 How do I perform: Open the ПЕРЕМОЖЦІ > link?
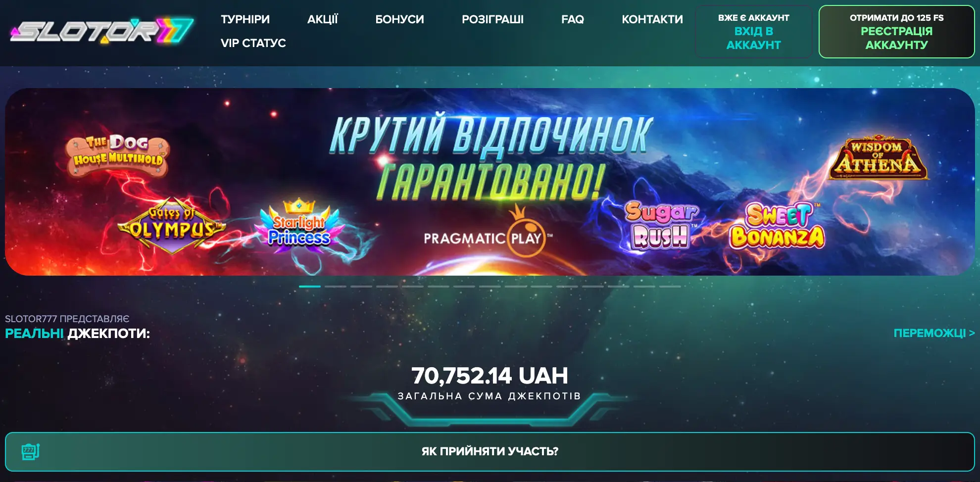pos(934,333)
